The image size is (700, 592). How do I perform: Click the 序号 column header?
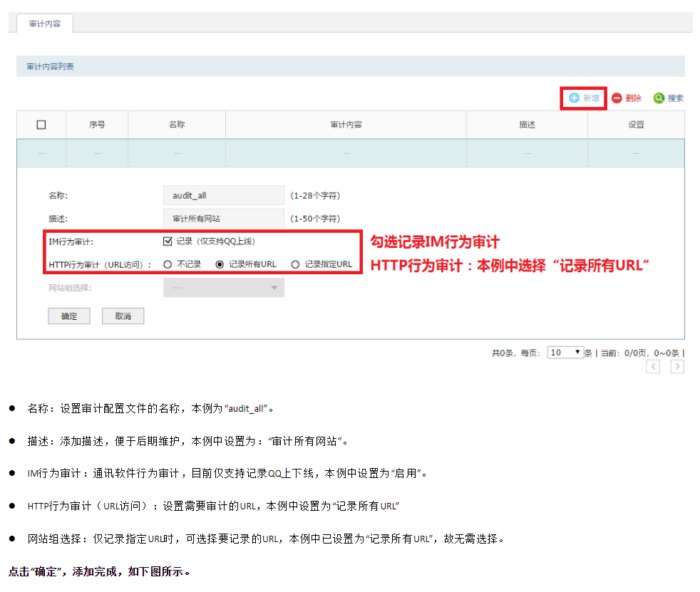97,125
